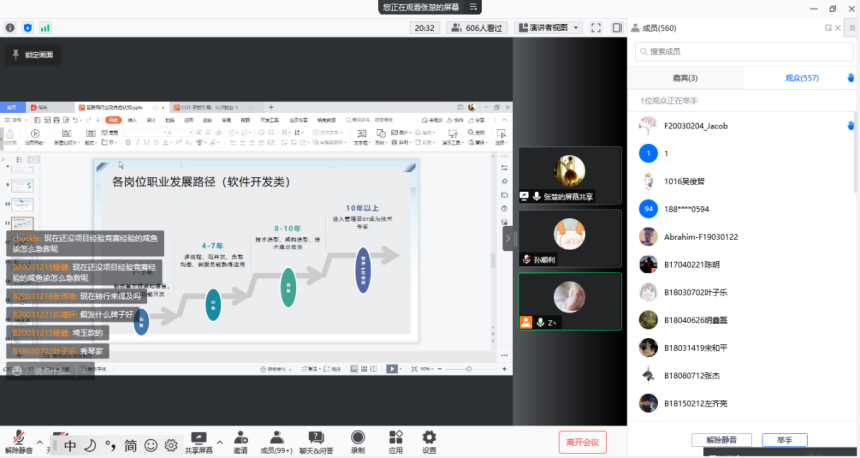
Task: Click the green network signal icon
Action: click(x=45, y=28)
